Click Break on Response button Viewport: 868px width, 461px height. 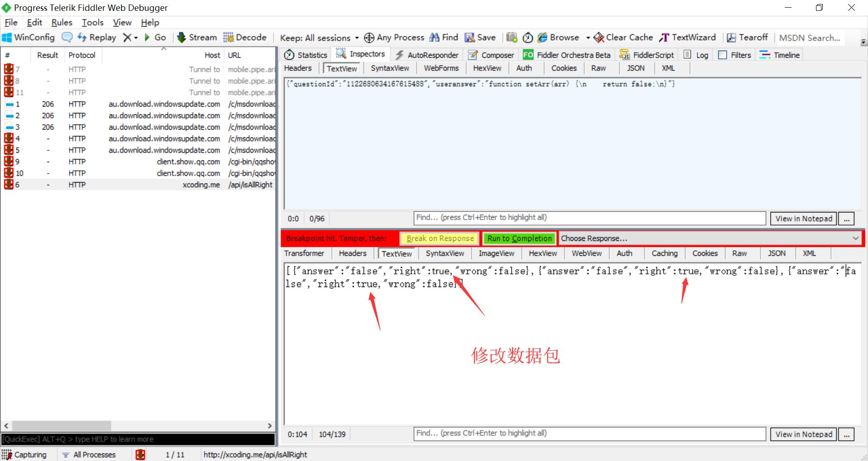tap(440, 238)
